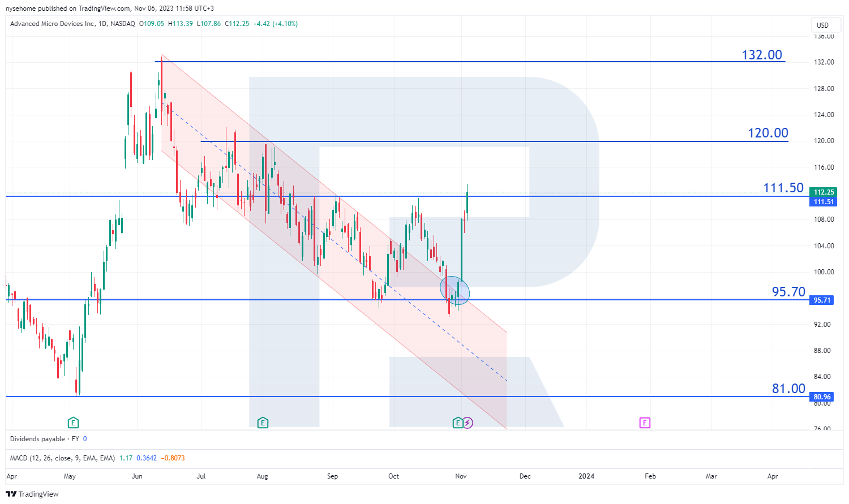The height and width of the screenshot is (504, 849).
Task: Click the MACD indicator legend label
Action: [62, 458]
